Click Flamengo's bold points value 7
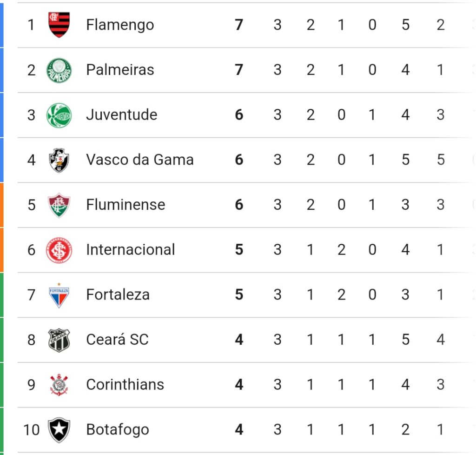Image resolution: width=476 pixels, height=455 pixels. [239, 25]
